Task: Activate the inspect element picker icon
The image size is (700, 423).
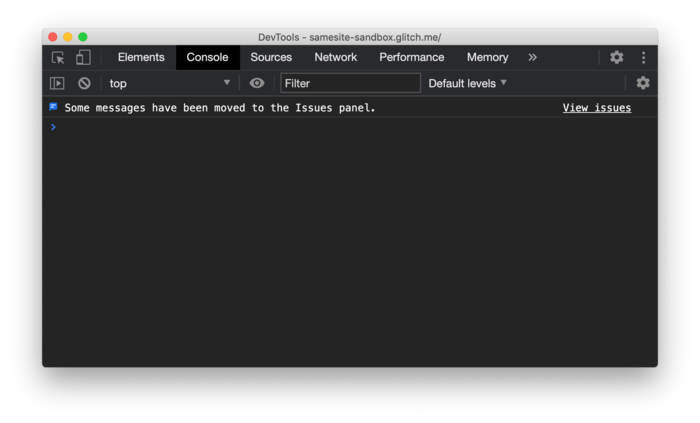Action: tap(58, 58)
